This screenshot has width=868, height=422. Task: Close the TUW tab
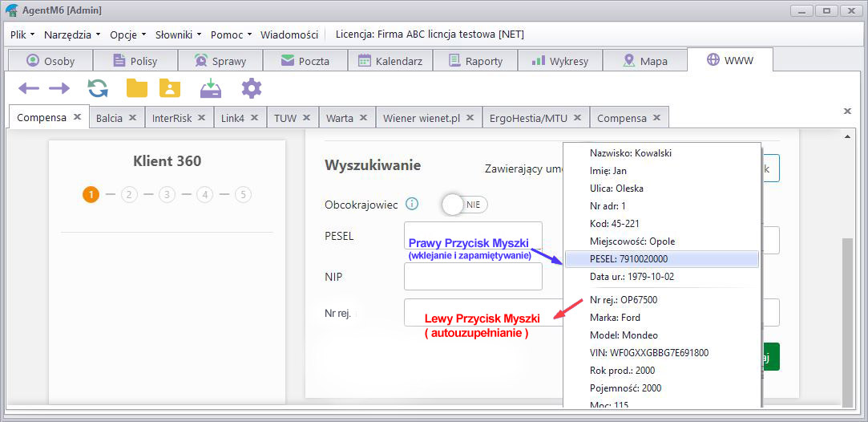coord(307,117)
